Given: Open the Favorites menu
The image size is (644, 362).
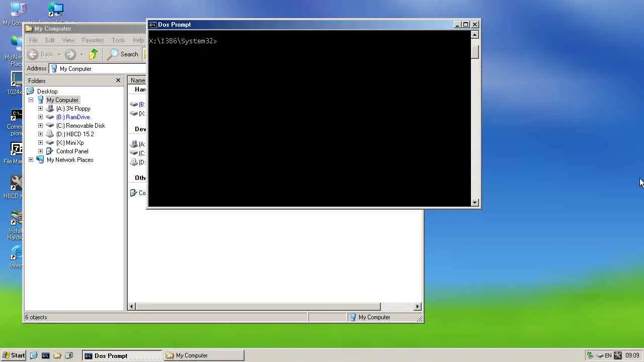Looking at the screenshot, I should pyautogui.click(x=93, y=40).
